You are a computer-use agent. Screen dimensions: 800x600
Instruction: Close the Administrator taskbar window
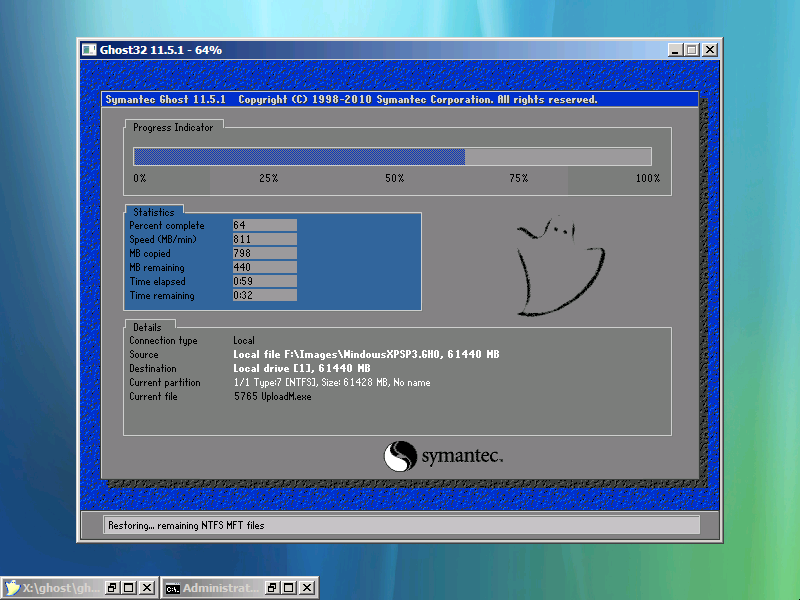pos(307,588)
